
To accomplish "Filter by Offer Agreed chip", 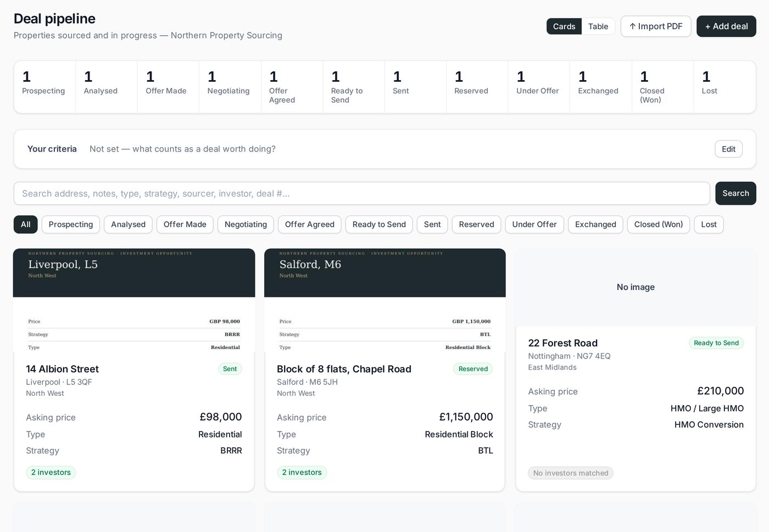I will pyautogui.click(x=310, y=224).
